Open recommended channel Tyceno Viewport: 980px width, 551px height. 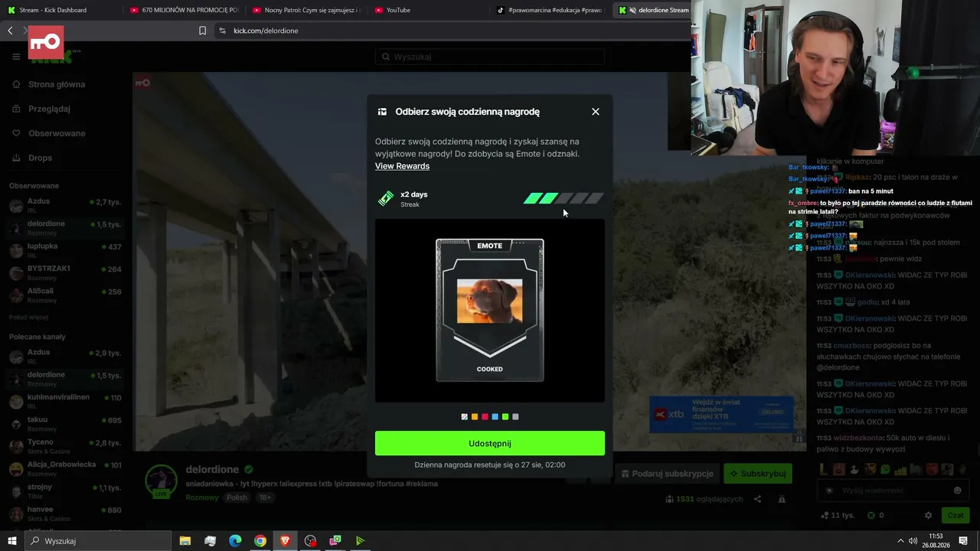pyautogui.click(x=65, y=446)
